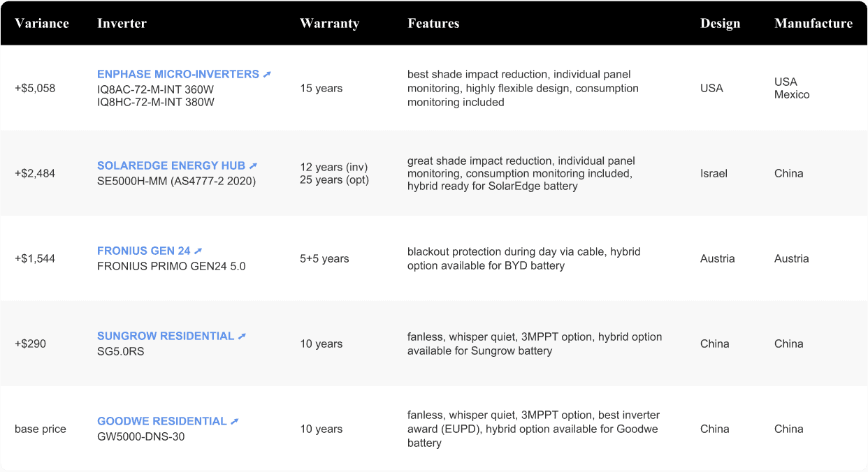Click the 5+5 years warranty cell
The height and width of the screenshot is (472, 868).
click(x=324, y=258)
